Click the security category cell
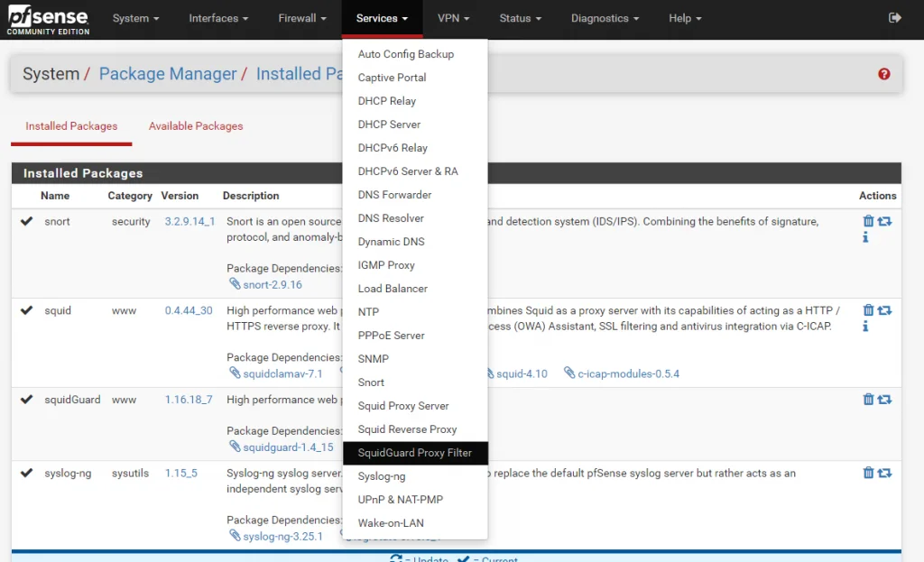Image resolution: width=924 pixels, height=562 pixels. 131,222
